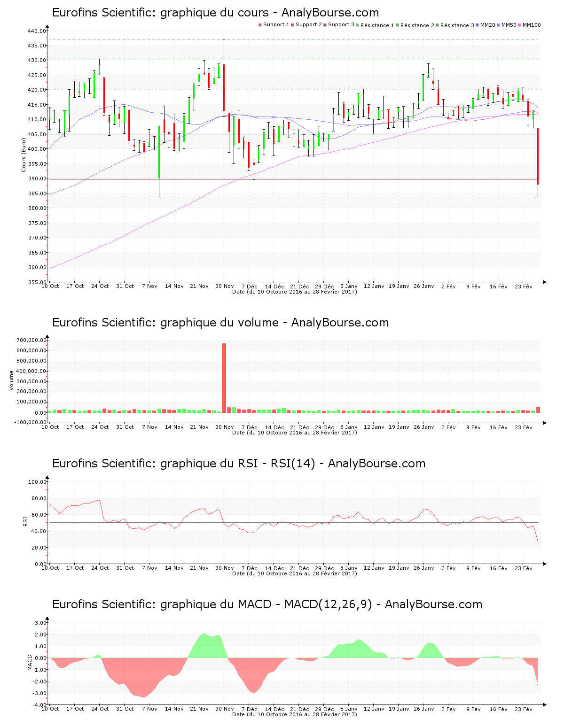Click the '23 Fév' date under volume chart
The height and width of the screenshot is (728, 564).
click(x=524, y=427)
